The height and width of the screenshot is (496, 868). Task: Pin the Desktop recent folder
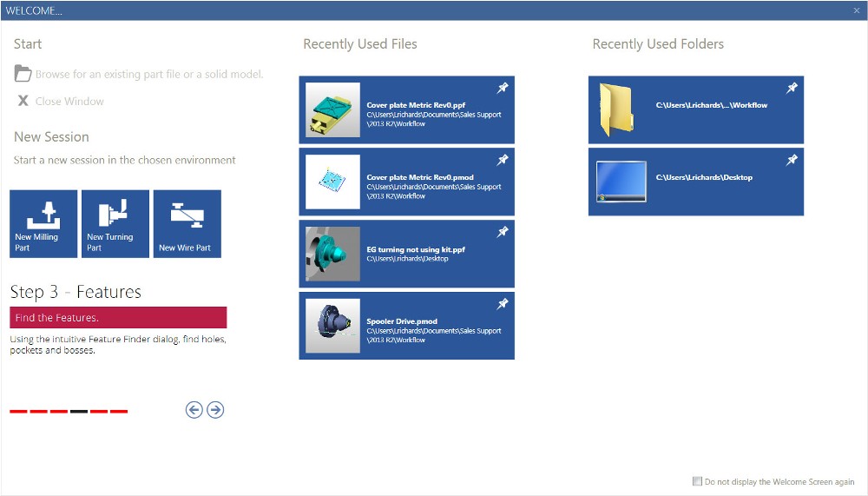[x=792, y=161]
